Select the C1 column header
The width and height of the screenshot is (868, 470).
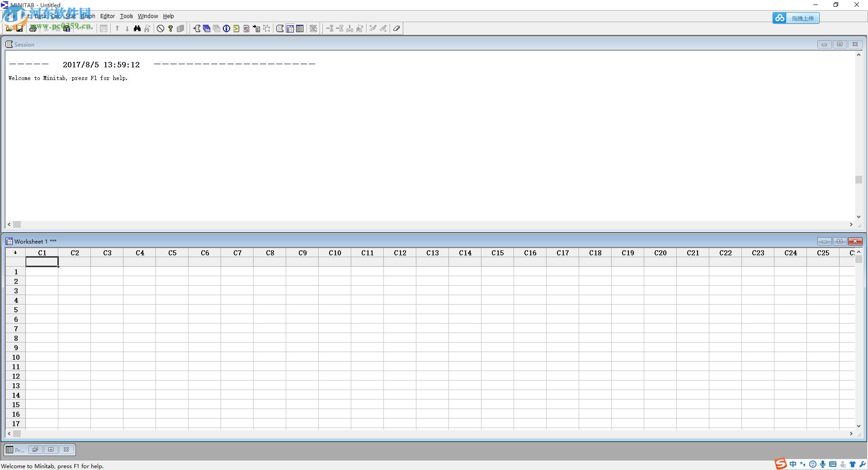click(42, 253)
